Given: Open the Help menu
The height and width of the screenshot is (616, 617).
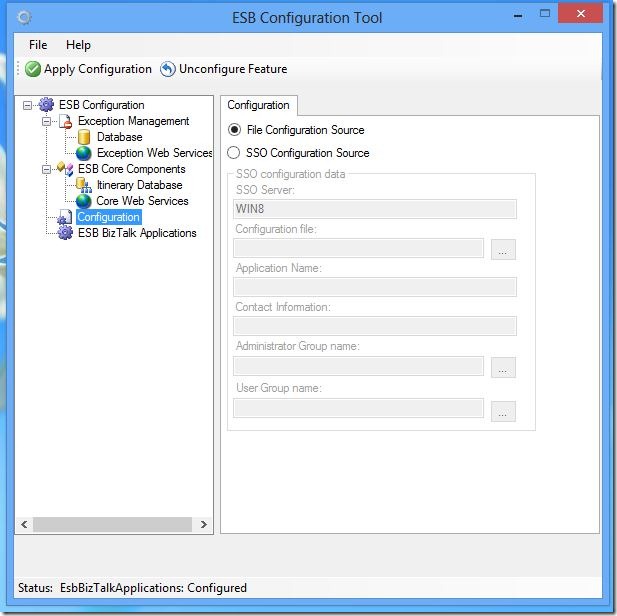Looking at the screenshot, I should pyautogui.click(x=78, y=45).
